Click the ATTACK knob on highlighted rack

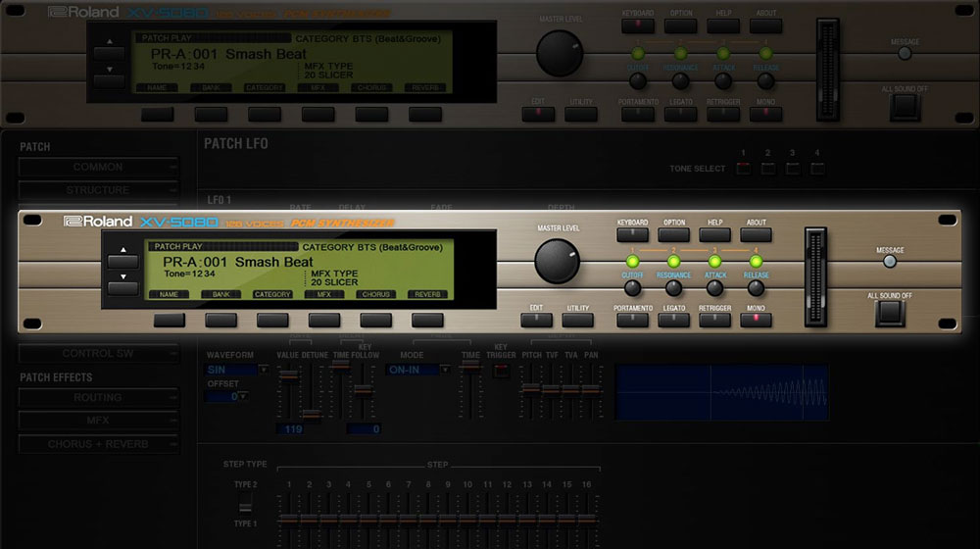point(714,288)
